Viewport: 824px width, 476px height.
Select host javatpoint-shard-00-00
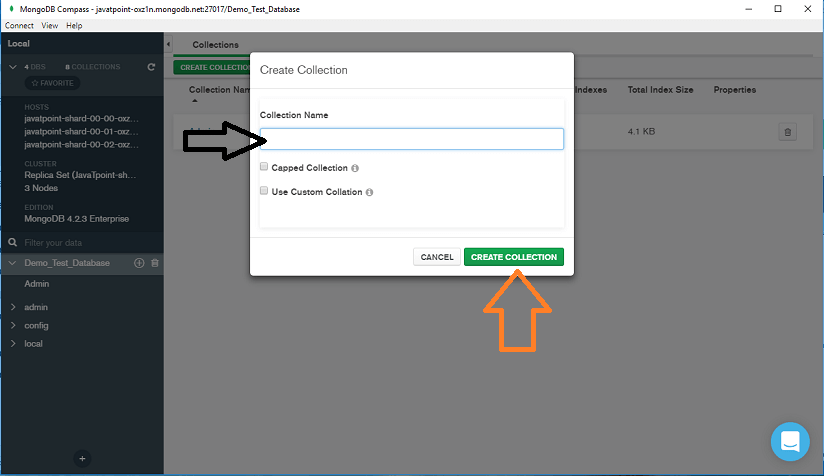click(x=81, y=119)
